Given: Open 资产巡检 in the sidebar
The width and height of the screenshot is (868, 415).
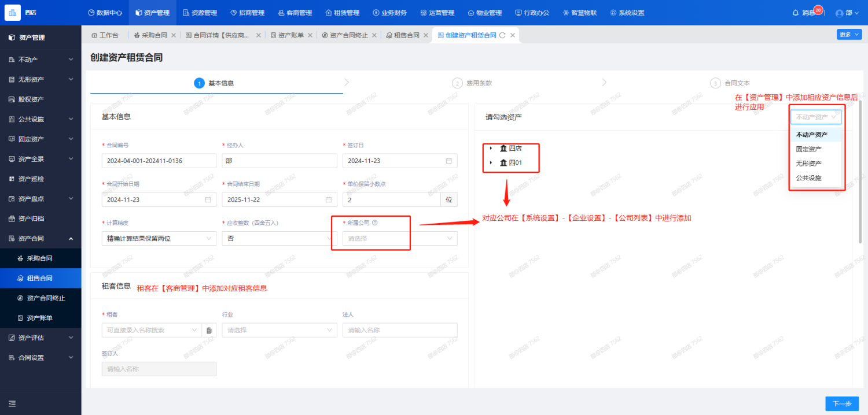Looking at the screenshot, I should [x=41, y=179].
